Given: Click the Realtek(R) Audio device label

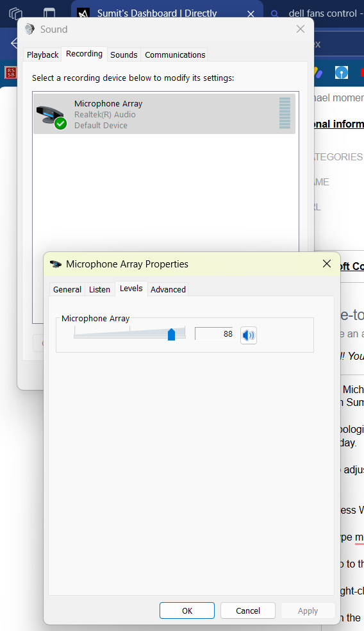Looking at the screenshot, I should click(x=105, y=114).
